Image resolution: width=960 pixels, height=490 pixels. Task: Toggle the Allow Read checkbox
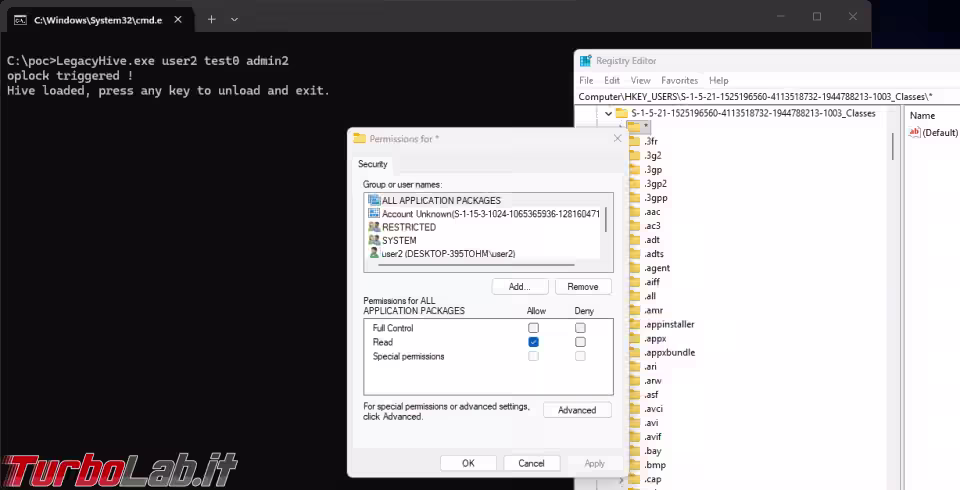533,342
